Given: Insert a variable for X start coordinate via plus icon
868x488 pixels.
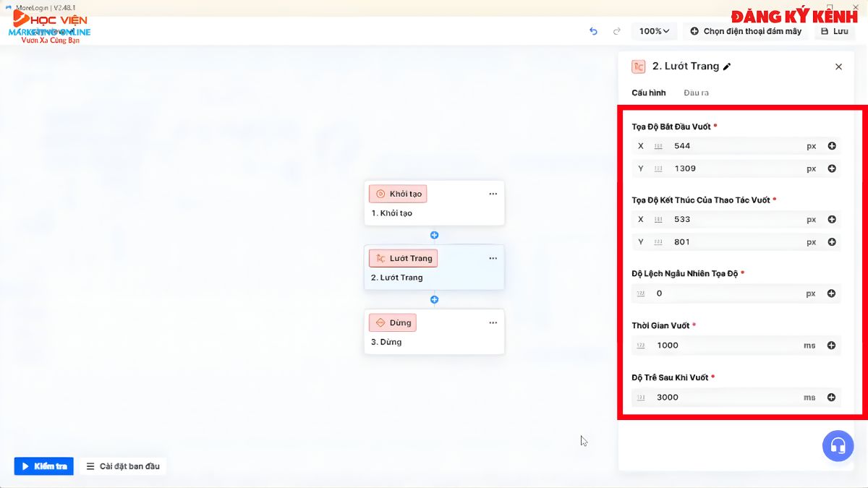Looking at the screenshot, I should pos(832,145).
